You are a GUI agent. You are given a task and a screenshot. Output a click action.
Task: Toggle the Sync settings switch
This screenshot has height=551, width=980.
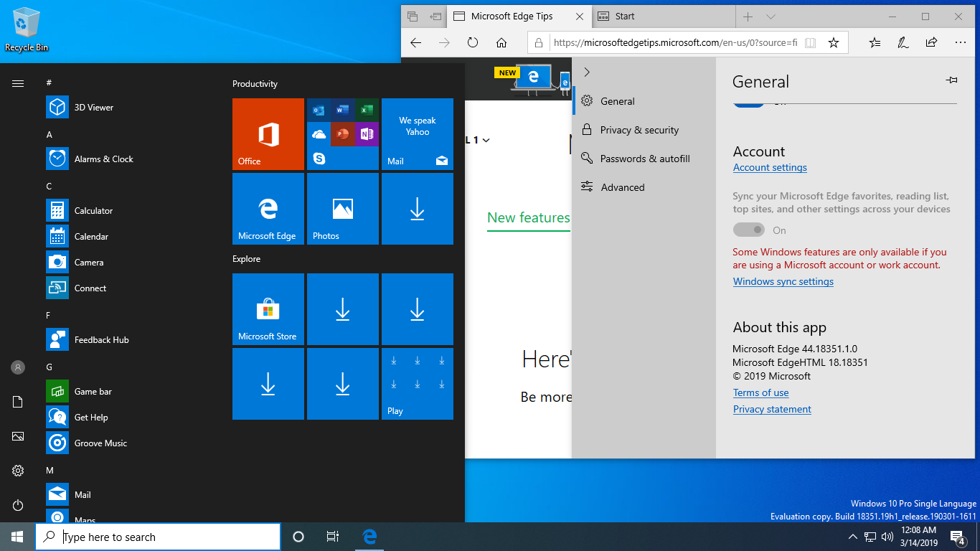tap(749, 230)
